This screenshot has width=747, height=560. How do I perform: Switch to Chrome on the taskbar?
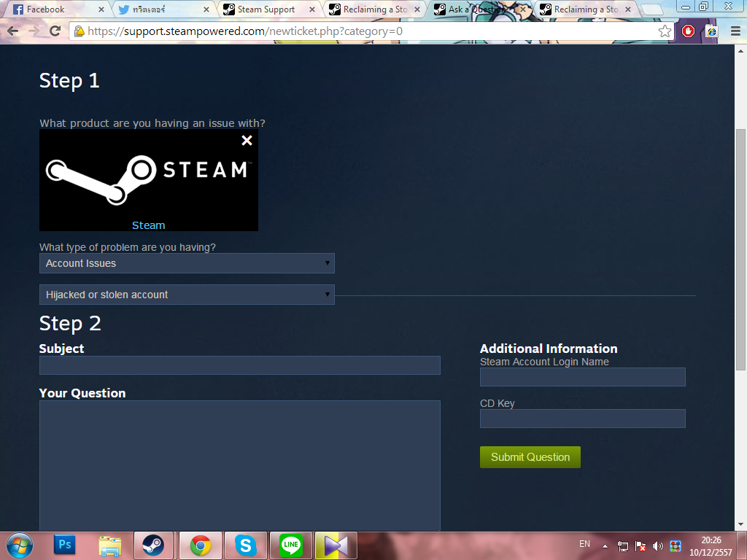point(201,545)
